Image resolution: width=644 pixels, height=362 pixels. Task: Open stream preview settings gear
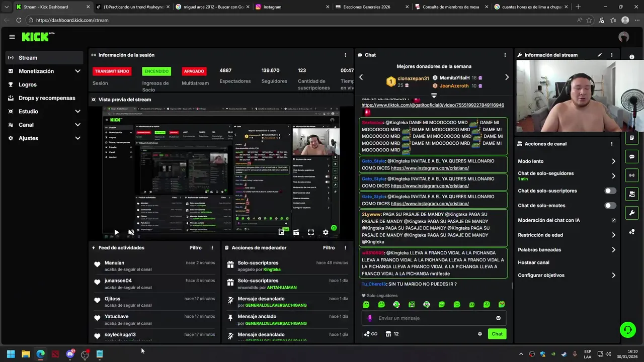326,232
